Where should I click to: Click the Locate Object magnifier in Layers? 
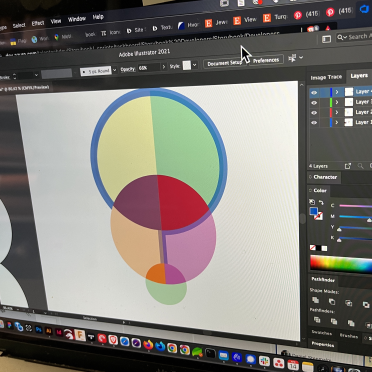360,166
